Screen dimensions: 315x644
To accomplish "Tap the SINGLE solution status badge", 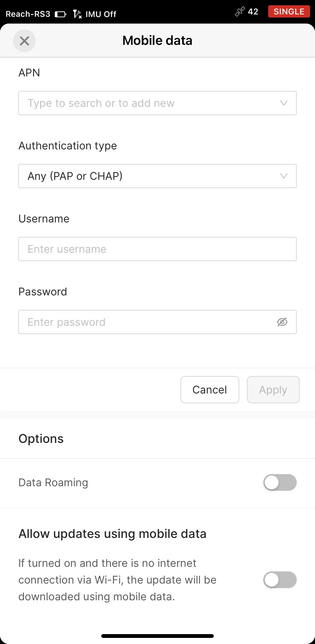I will (x=289, y=11).
